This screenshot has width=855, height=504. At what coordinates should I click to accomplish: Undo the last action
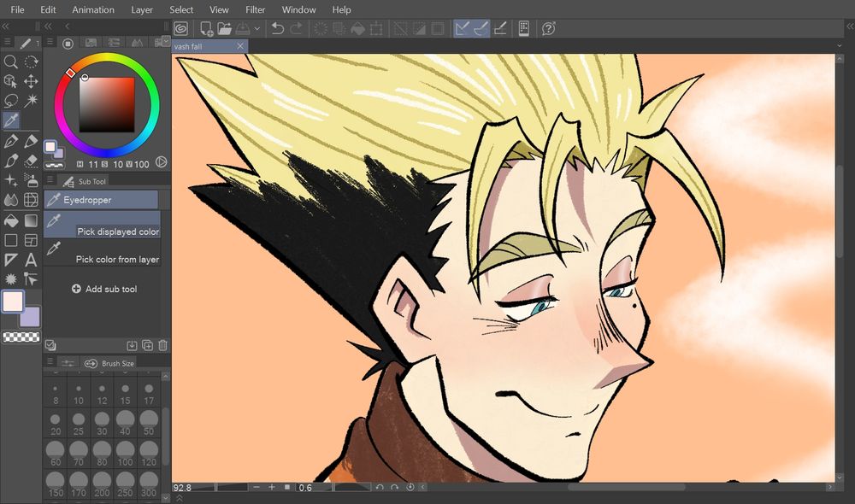point(278,29)
